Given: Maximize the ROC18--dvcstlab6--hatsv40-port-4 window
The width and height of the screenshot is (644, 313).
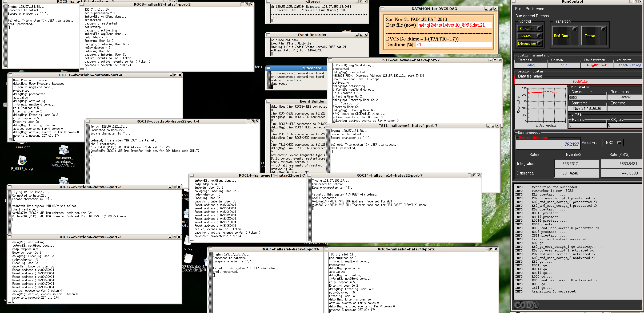Looking at the screenshot, I should (x=175, y=75).
